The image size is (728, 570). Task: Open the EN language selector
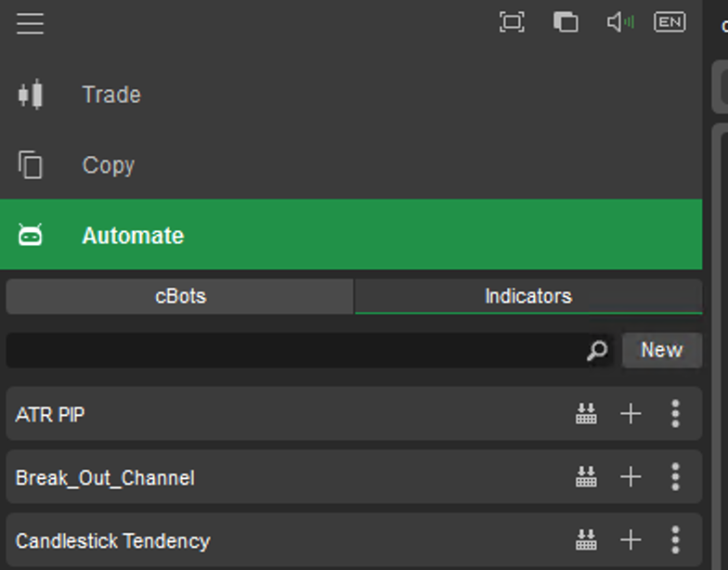pos(669,22)
